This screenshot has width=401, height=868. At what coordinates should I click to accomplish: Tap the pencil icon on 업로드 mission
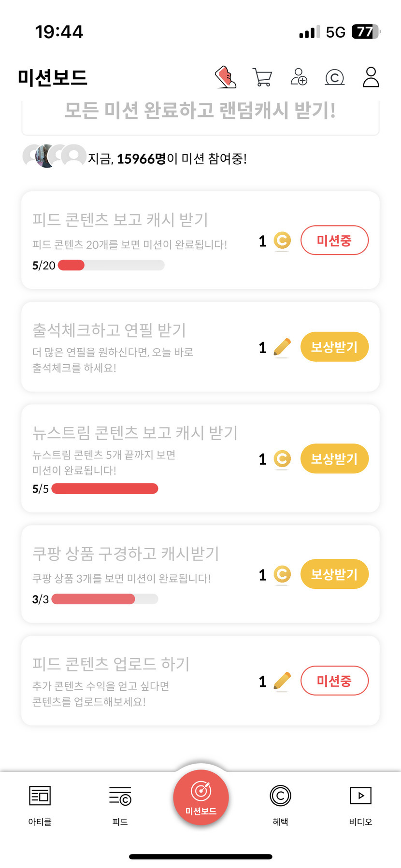point(282,682)
